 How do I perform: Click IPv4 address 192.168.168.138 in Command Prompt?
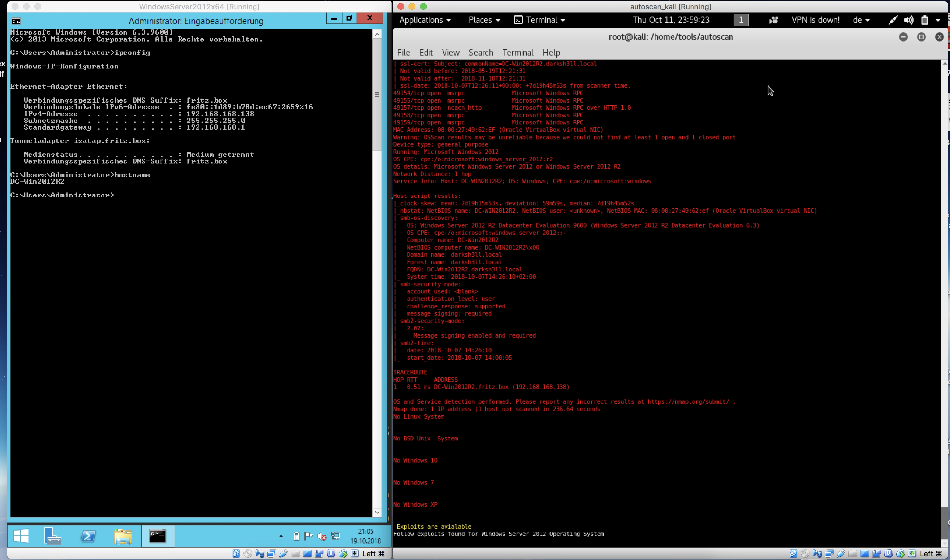tap(220, 114)
